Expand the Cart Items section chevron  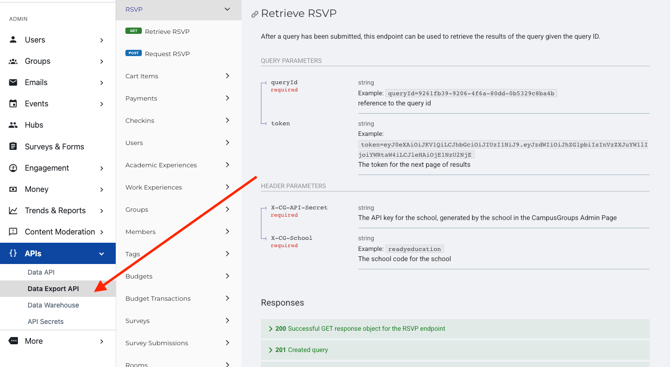coord(227,76)
